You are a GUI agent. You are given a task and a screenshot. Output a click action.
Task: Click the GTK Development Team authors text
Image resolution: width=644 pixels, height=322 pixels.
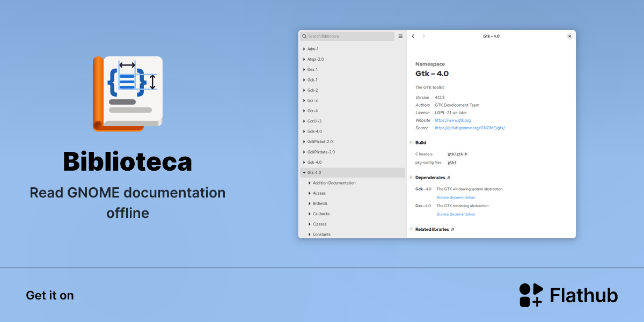(457, 105)
